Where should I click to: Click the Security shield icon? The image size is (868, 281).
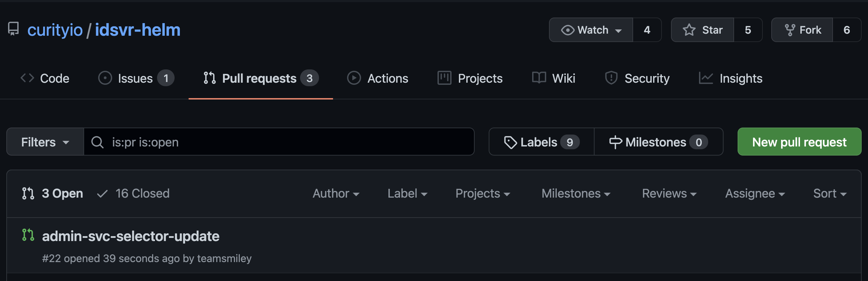(611, 78)
